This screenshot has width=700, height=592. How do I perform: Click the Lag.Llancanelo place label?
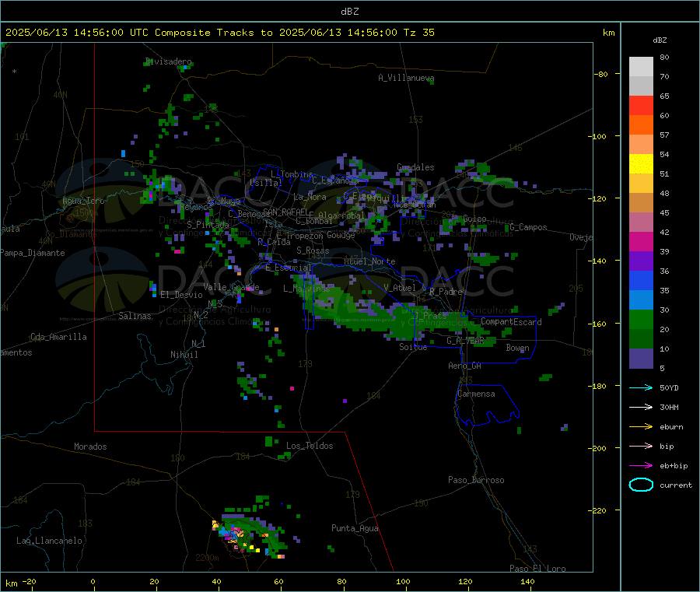(50, 541)
